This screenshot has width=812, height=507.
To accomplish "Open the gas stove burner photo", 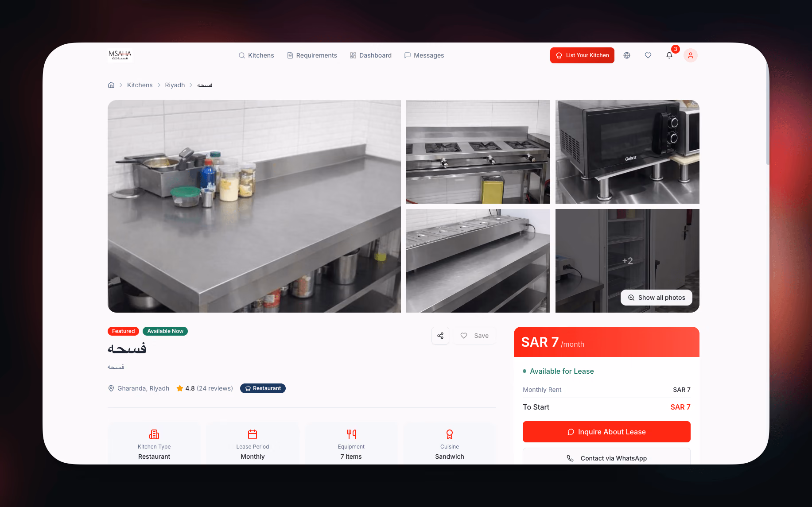I will click(478, 152).
